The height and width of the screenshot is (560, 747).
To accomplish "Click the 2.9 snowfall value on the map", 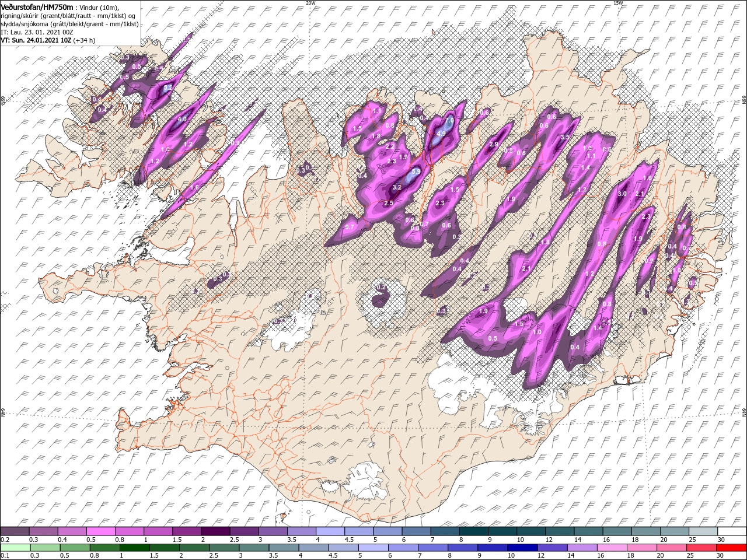I will (x=494, y=144).
